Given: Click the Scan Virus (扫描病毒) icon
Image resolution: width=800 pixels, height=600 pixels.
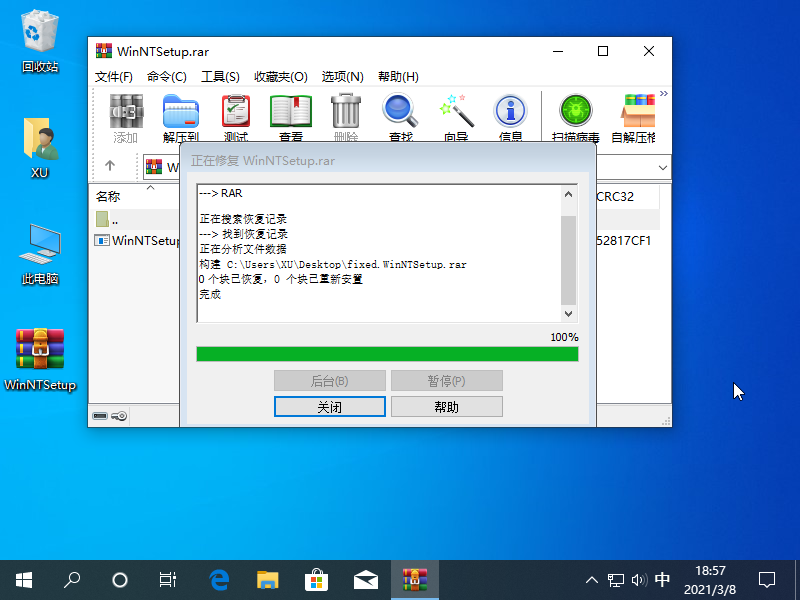Looking at the screenshot, I should pyautogui.click(x=575, y=117).
